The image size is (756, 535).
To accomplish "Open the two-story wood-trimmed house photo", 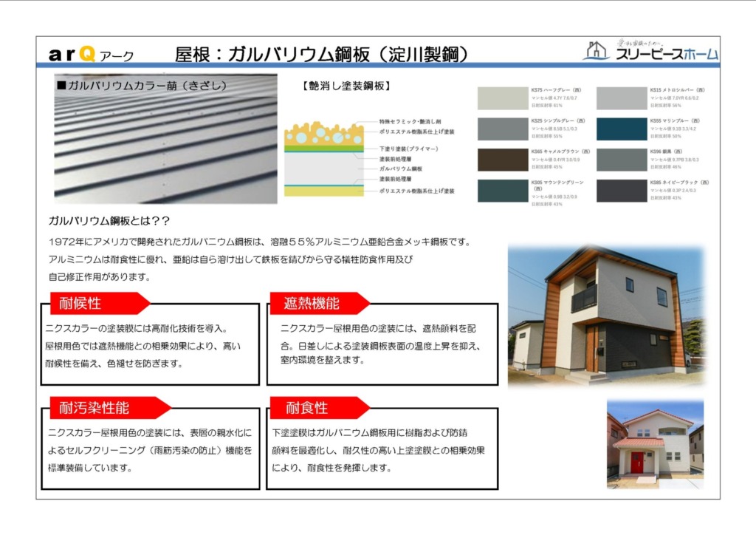I will tap(607, 316).
